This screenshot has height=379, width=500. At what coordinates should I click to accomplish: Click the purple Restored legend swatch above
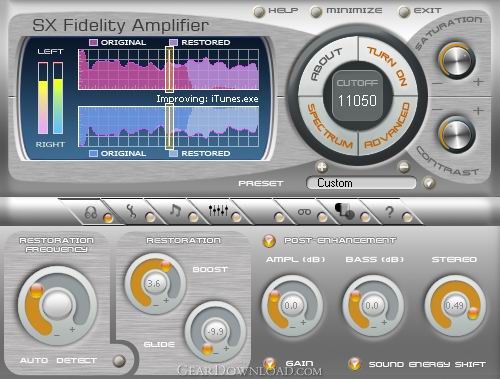click(x=173, y=42)
